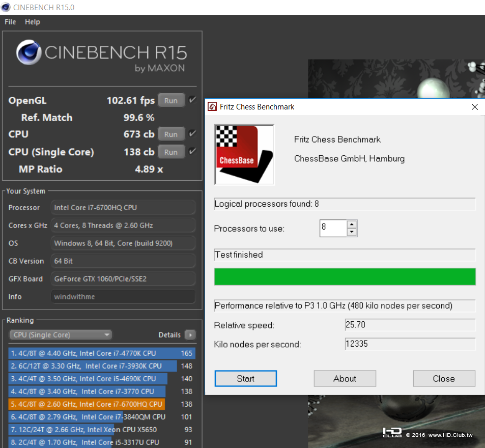This screenshot has width=485, height=448.
Task: Select ranking row Intel Core i5-4690K CPU
Action: (102, 379)
